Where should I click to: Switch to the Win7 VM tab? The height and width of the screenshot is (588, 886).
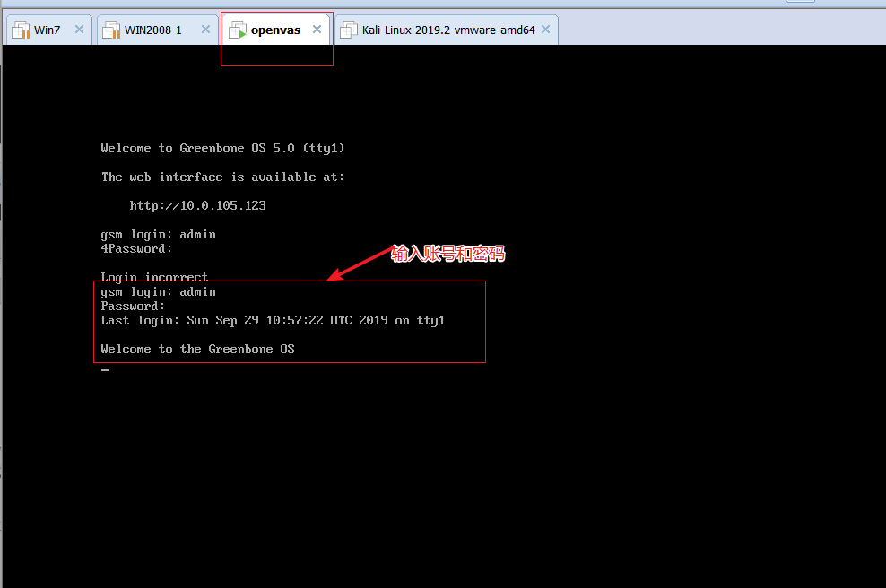pyautogui.click(x=47, y=30)
